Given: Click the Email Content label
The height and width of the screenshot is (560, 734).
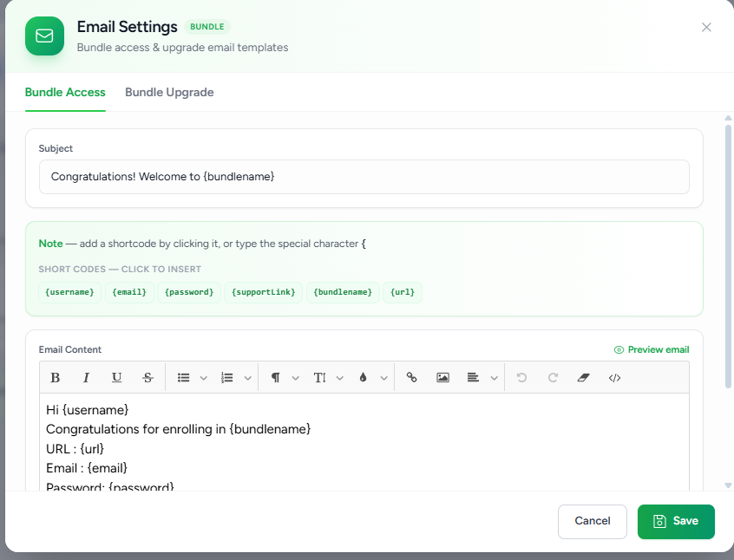Looking at the screenshot, I should coord(69,349).
